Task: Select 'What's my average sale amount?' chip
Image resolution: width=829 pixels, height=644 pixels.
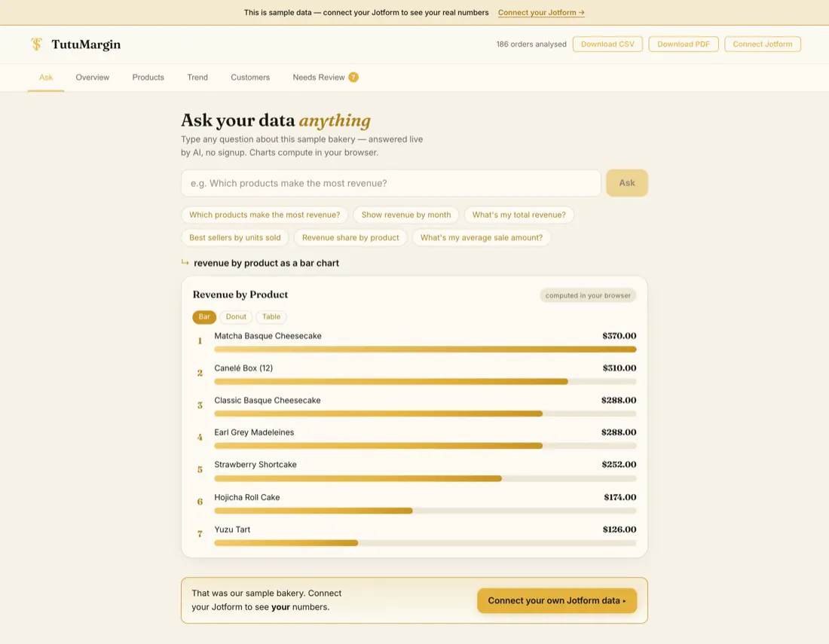Action: [481, 238]
